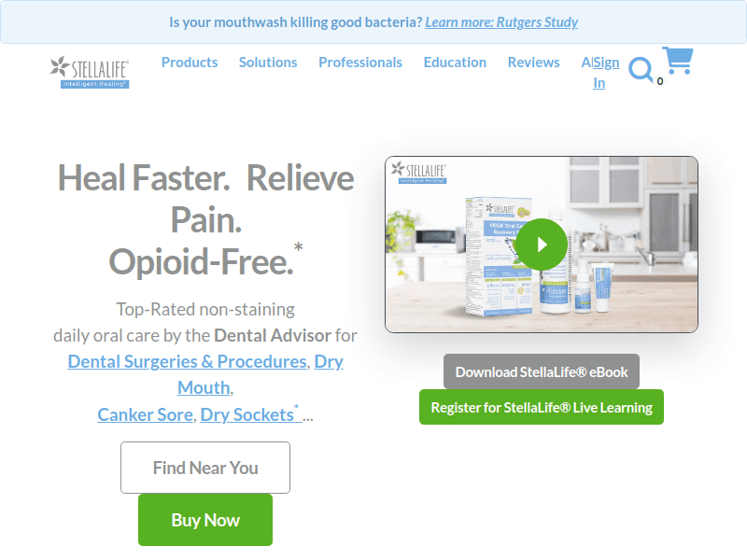Go to the Reviews page

(x=533, y=63)
